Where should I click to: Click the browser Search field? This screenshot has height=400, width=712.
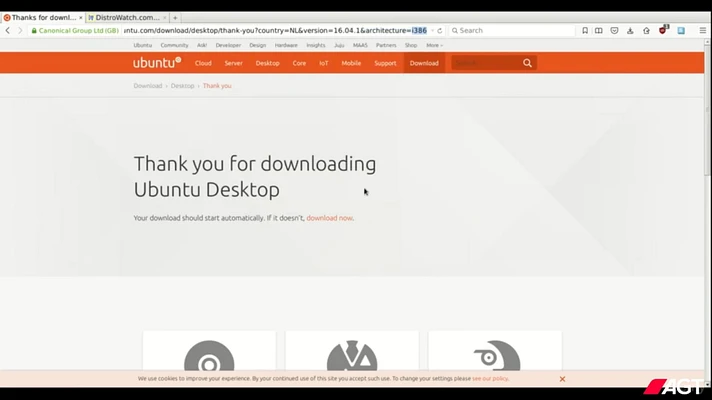click(x=511, y=30)
